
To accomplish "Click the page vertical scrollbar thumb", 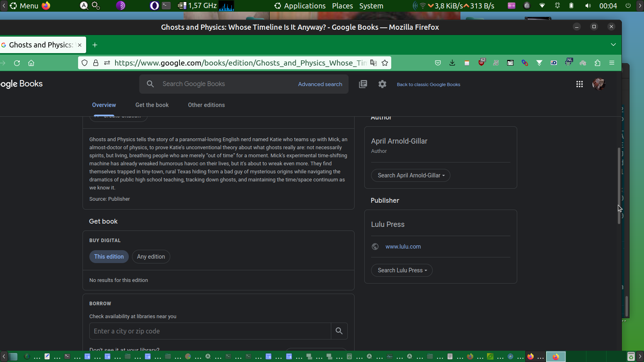I will (x=619, y=186).
